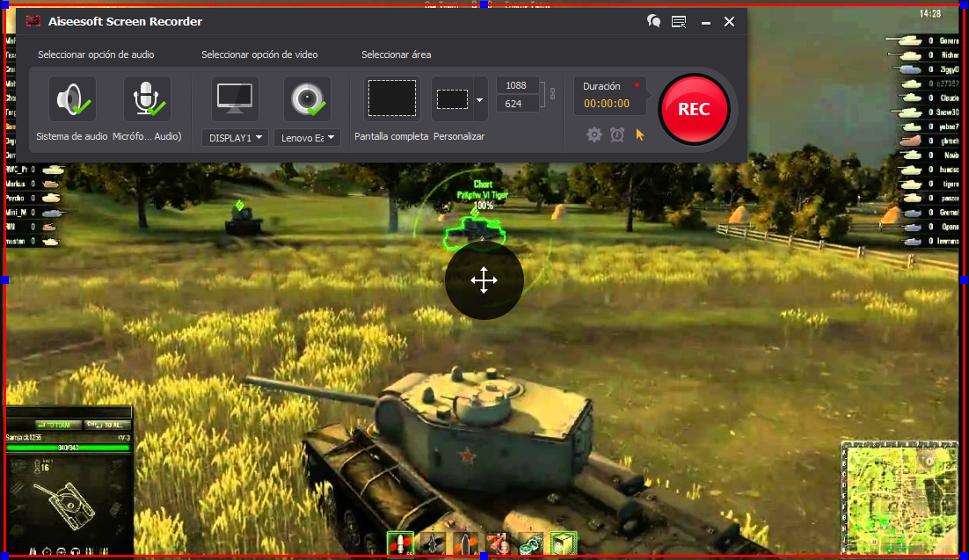The height and width of the screenshot is (560, 969).
Task: Click the right middle blue border handle
Action: 964,280
